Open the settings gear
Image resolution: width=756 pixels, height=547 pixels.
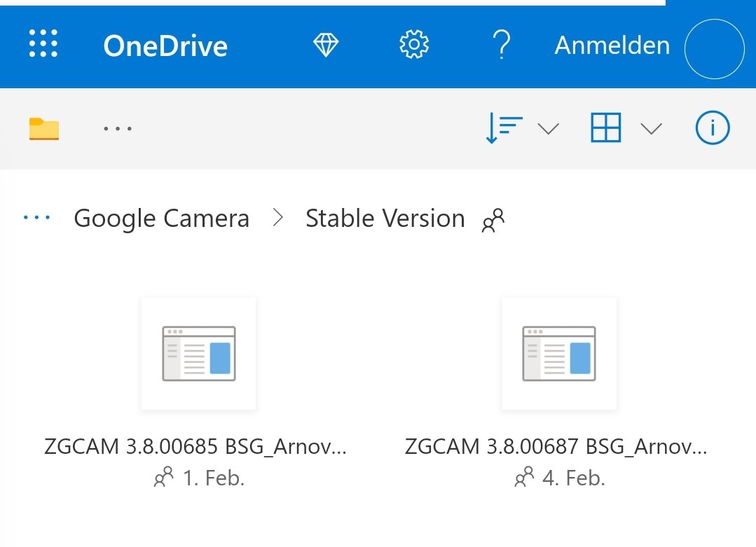(413, 44)
